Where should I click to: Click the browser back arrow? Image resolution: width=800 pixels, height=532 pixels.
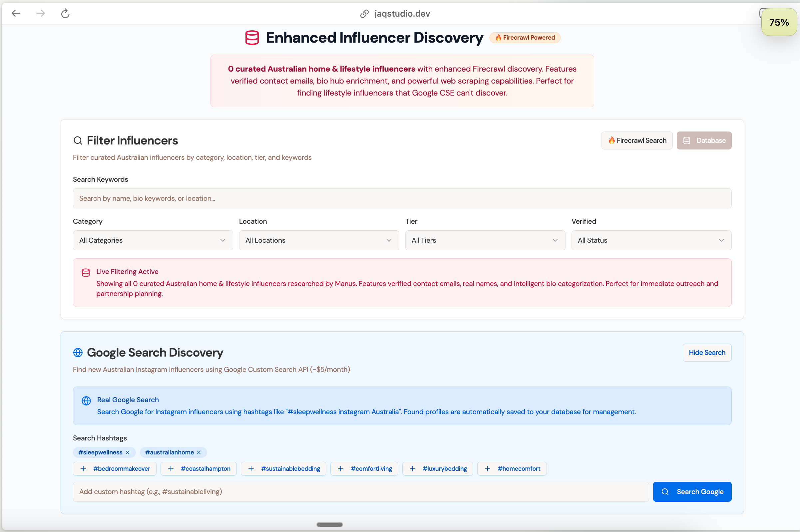coord(16,13)
